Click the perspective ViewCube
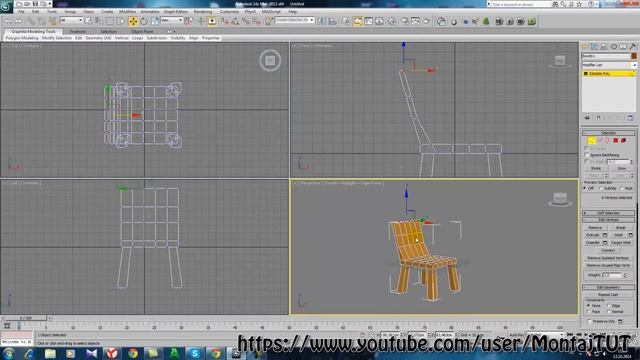Screen dimensions: 640x360 560,199
